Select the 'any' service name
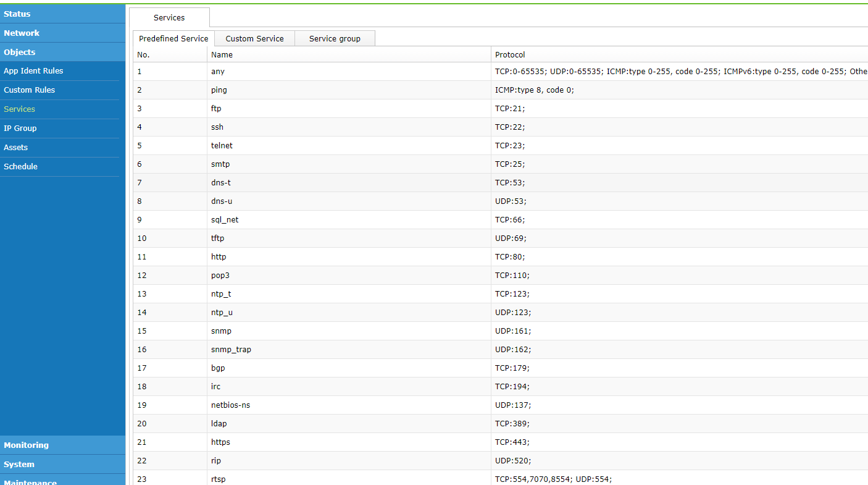Image resolution: width=868 pixels, height=485 pixels. coord(218,72)
